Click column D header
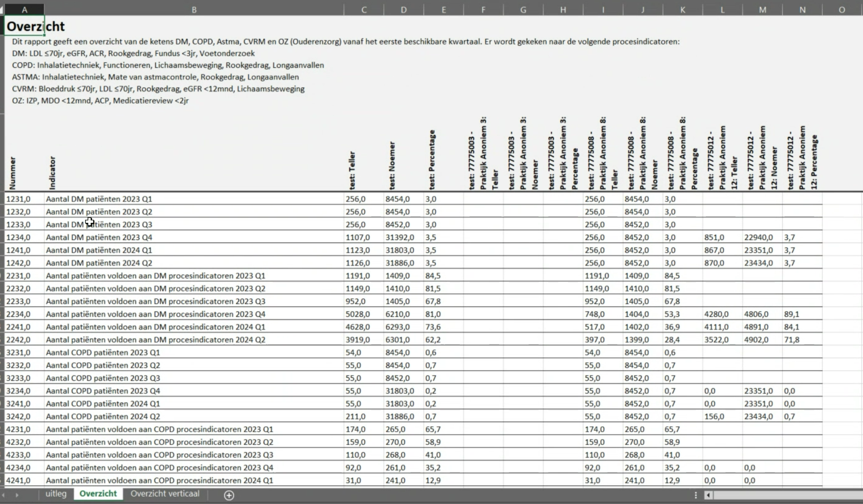This screenshot has height=504, width=863. (x=404, y=10)
